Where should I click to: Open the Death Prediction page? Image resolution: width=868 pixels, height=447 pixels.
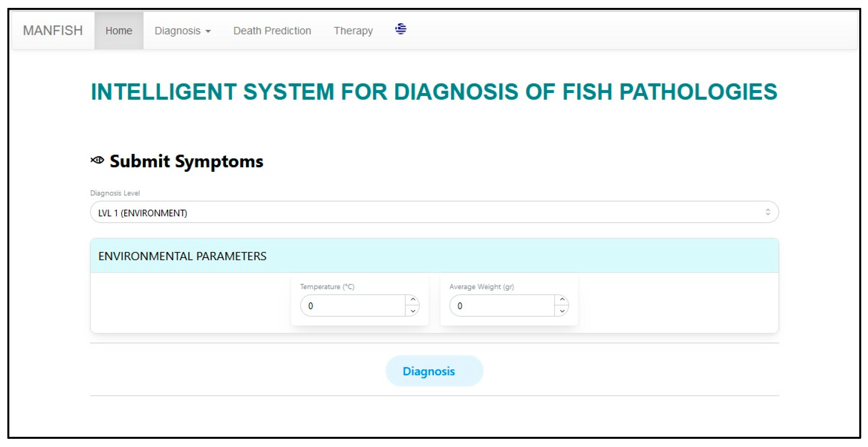pyautogui.click(x=272, y=31)
